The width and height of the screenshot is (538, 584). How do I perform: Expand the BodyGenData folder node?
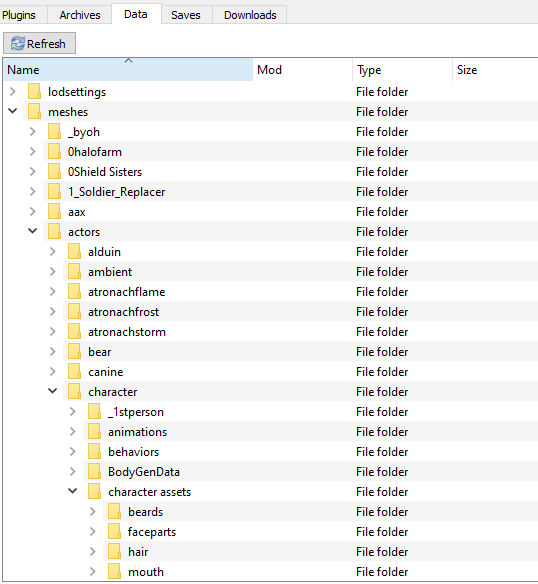click(x=73, y=472)
